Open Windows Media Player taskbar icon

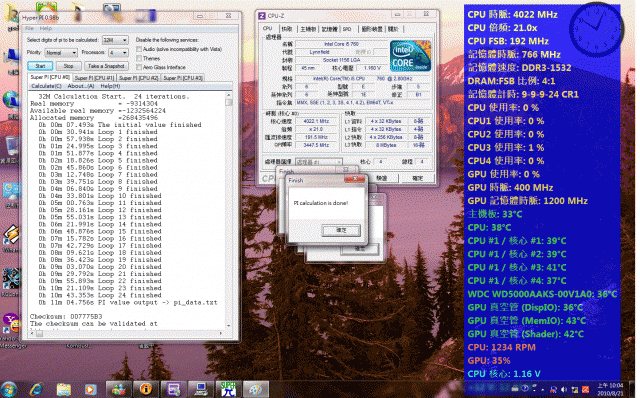[x=91, y=389]
